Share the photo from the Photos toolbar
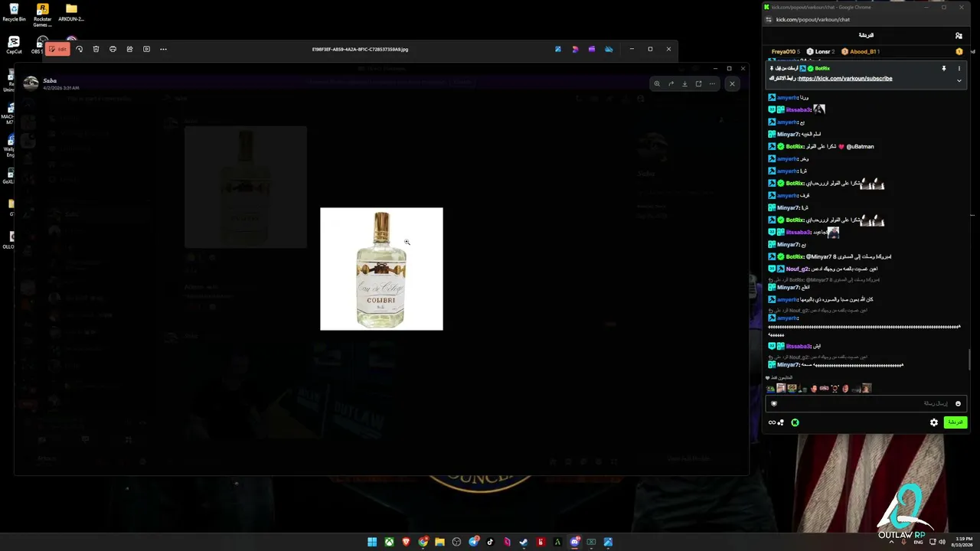Screen dimensions: 980x551 129,49
